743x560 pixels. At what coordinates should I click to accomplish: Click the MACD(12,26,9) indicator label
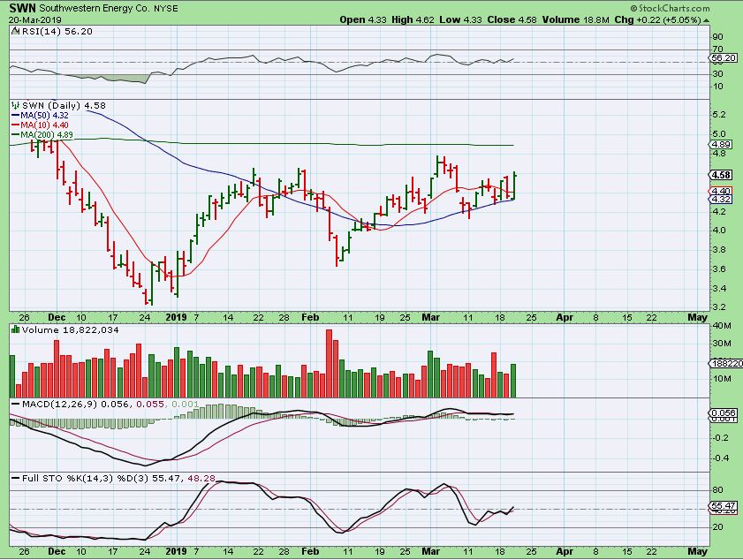(60, 405)
